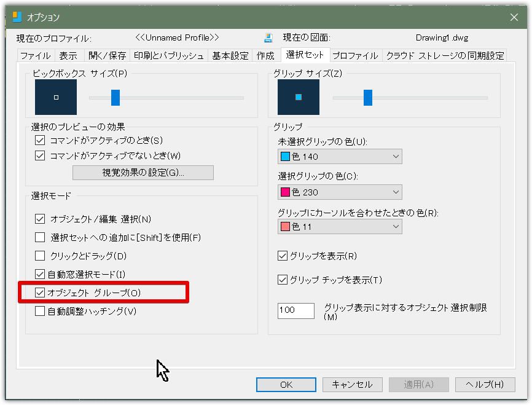Enable 自動調整ハッチング(V) checkbox
532x405 pixels.
tap(41, 311)
